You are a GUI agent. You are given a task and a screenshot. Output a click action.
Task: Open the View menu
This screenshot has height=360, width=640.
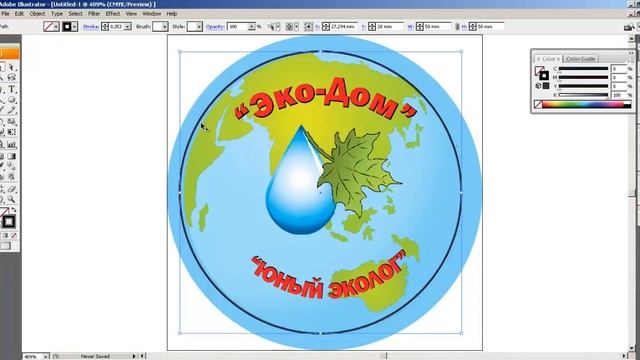pos(131,14)
